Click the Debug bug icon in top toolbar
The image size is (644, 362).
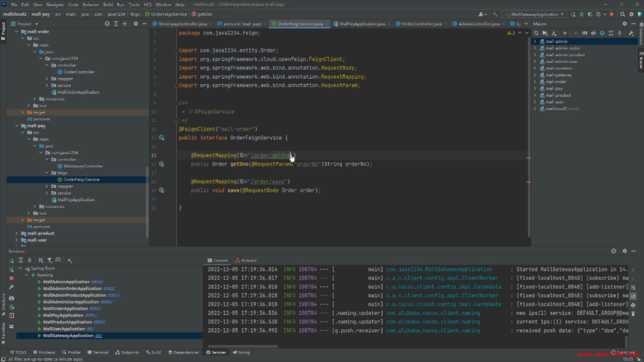(x=582, y=14)
